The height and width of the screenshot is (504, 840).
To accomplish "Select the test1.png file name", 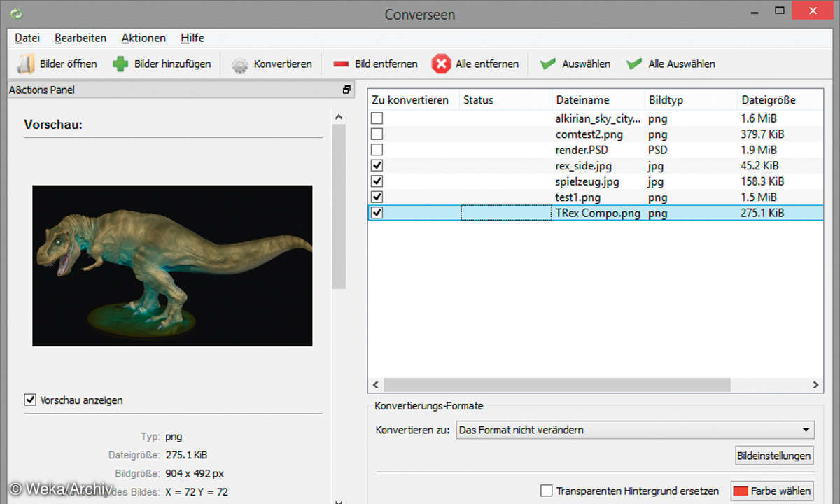I will click(577, 197).
